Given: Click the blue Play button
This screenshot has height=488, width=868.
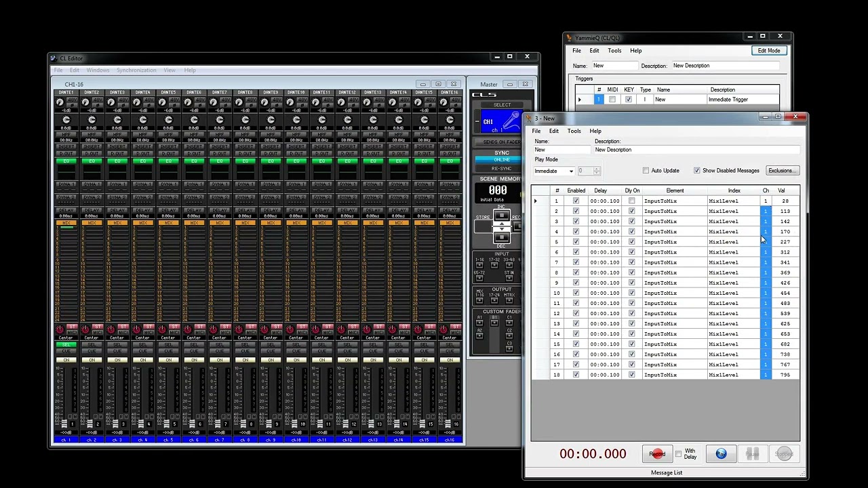Looking at the screenshot, I should pyautogui.click(x=721, y=454).
